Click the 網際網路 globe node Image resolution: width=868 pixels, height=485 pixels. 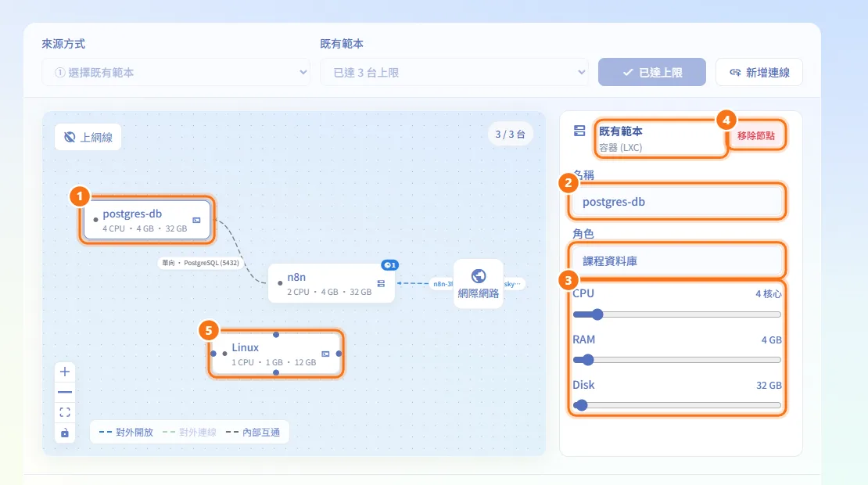479,283
